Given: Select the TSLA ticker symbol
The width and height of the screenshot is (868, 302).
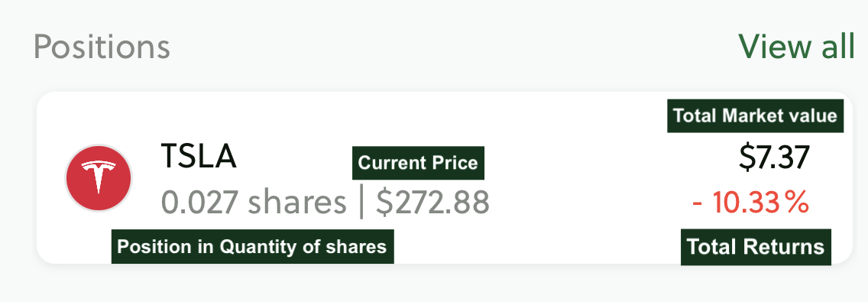Looking at the screenshot, I should coord(198,156).
